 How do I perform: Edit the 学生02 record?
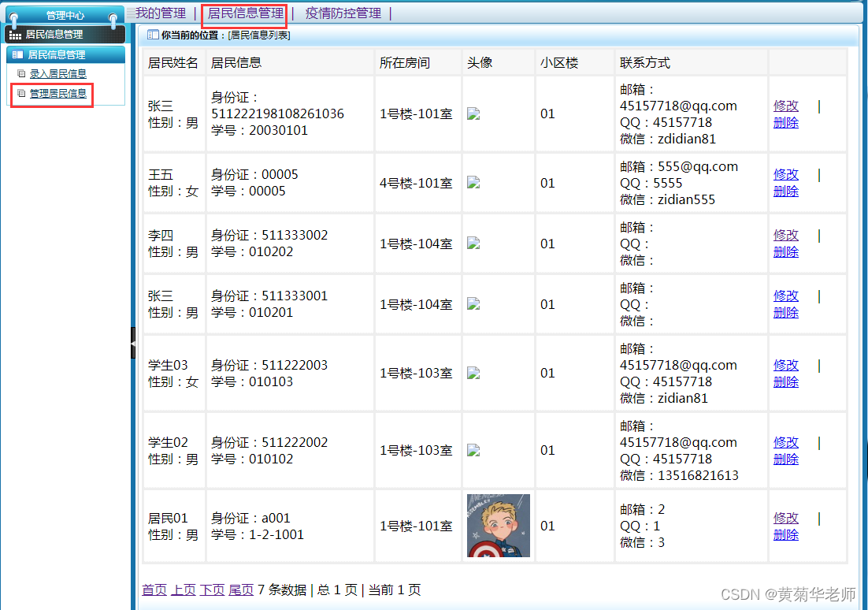pyautogui.click(x=785, y=442)
